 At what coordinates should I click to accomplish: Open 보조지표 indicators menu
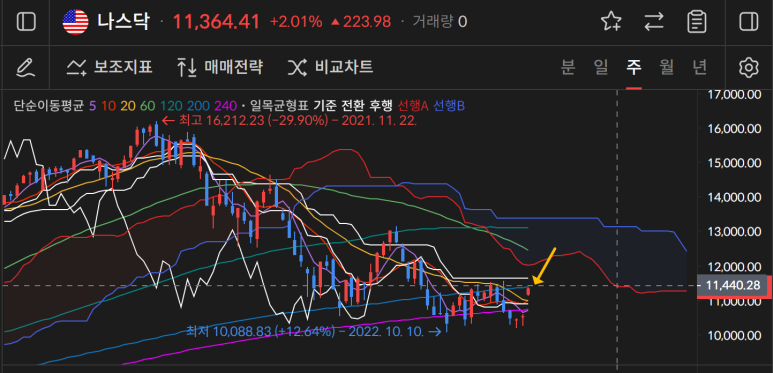coord(109,67)
